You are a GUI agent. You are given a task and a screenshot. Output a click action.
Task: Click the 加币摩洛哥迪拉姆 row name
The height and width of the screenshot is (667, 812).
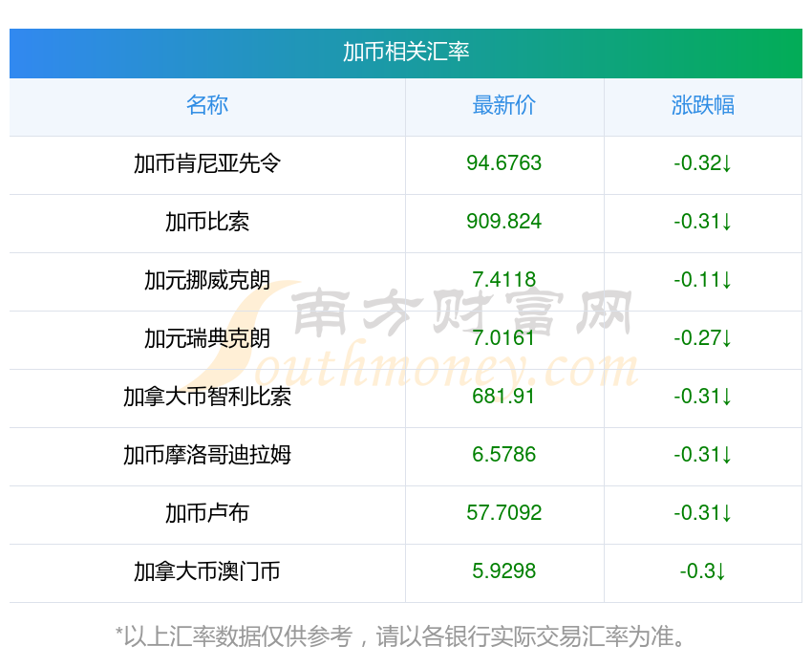(x=207, y=455)
